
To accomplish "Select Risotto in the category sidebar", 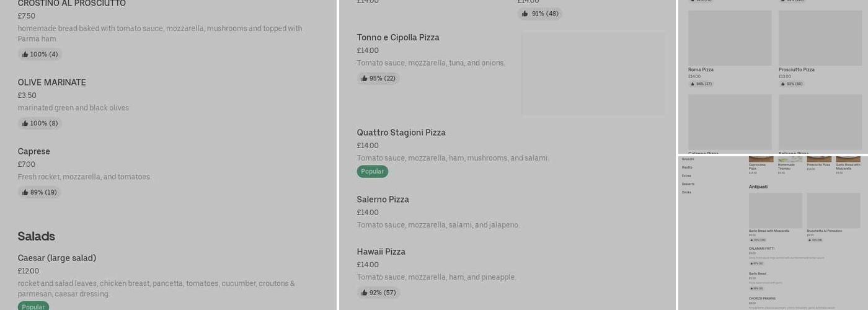I will [x=687, y=167].
